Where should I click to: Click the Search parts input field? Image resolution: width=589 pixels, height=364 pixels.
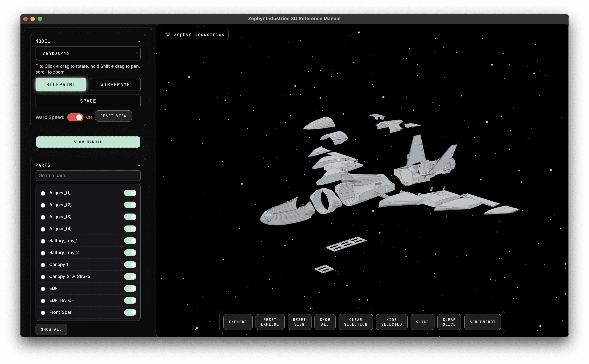pyautogui.click(x=88, y=175)
